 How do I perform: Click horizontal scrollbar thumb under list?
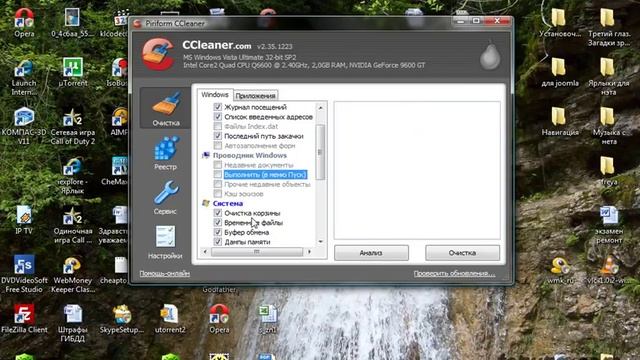coord(257,252)
